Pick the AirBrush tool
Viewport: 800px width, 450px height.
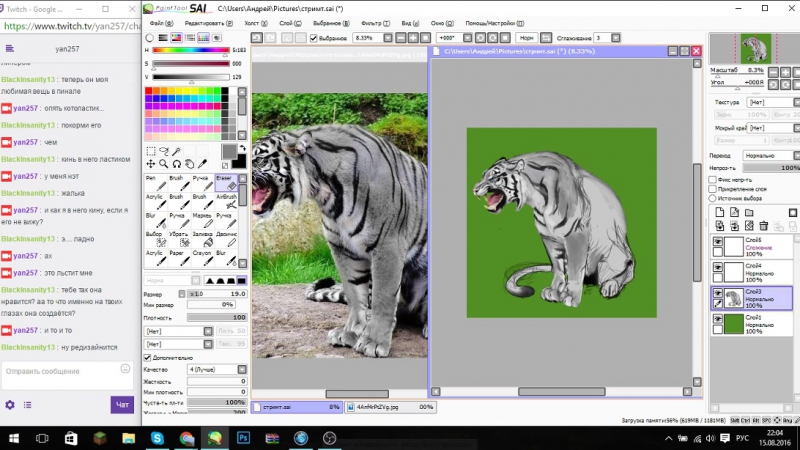pos(226,202)
